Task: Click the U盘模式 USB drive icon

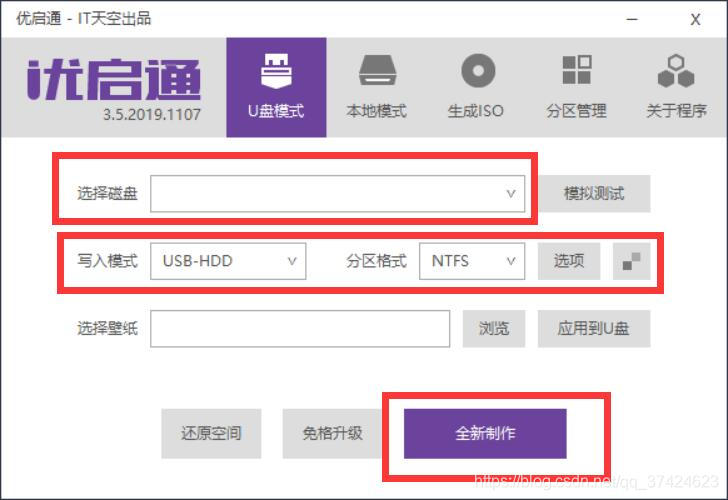Action: pyautogui.click(x=276, y=71)
